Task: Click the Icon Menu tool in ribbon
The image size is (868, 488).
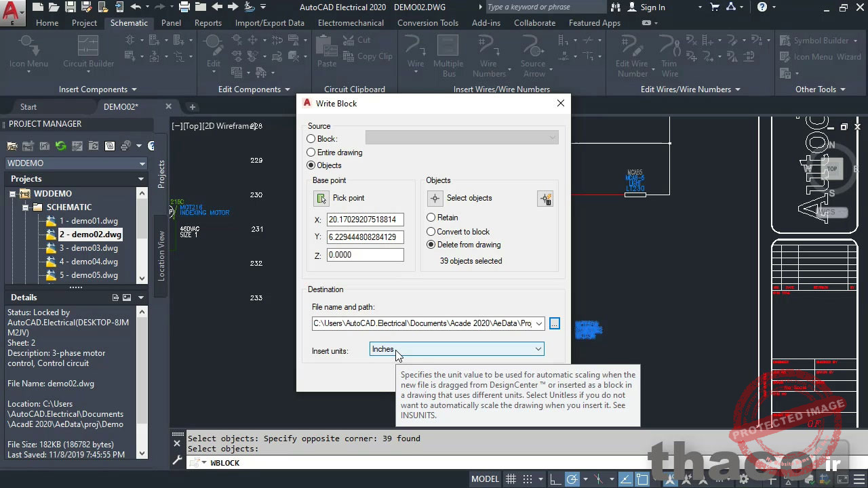Action: 28,51
